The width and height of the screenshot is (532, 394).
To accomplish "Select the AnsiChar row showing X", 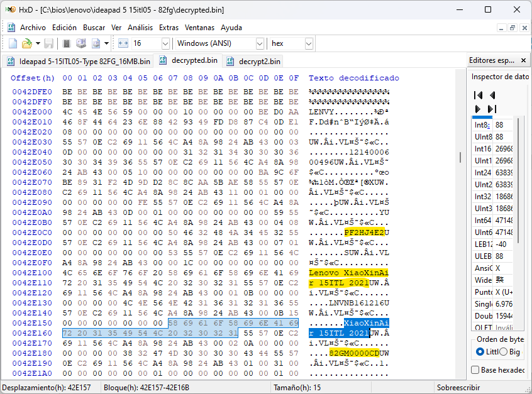I will [494, 268].
